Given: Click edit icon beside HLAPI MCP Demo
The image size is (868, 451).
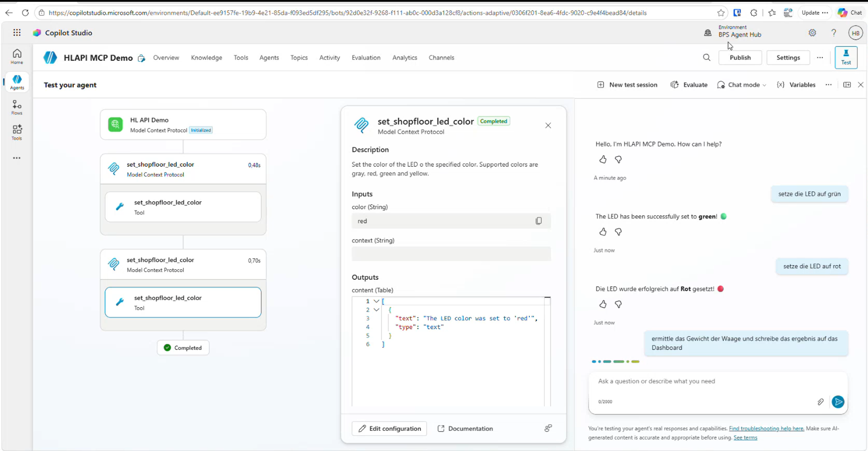Looking at the screenshot, I should pos(141,58).
